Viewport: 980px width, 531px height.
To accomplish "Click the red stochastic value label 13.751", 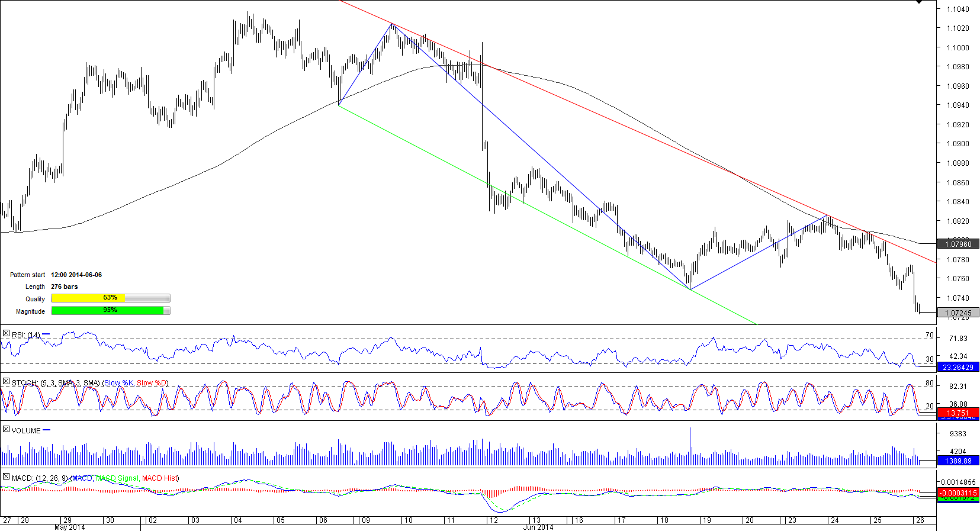I will [957, 413].
